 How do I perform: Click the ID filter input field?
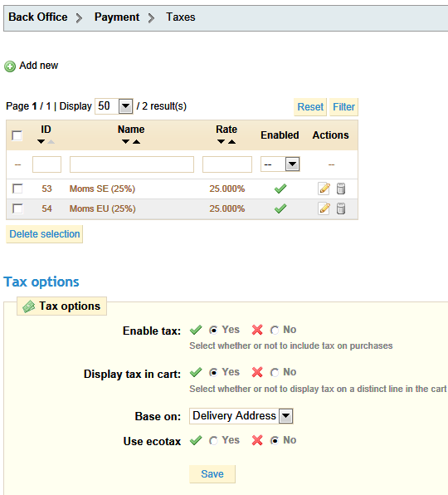[46, 164]
